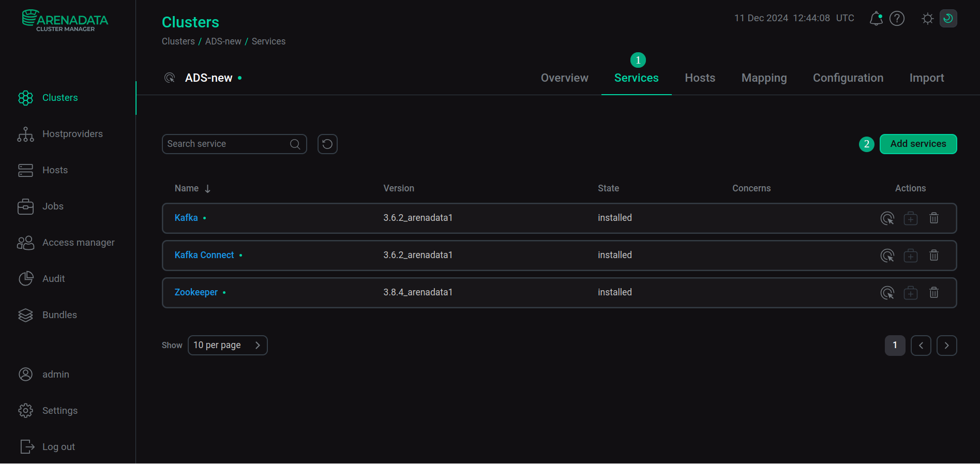The width and height of the screenshot is (980, 464).
Task: Click maintenance mode icon for Kafka Connect
Action: click(911, 256)
